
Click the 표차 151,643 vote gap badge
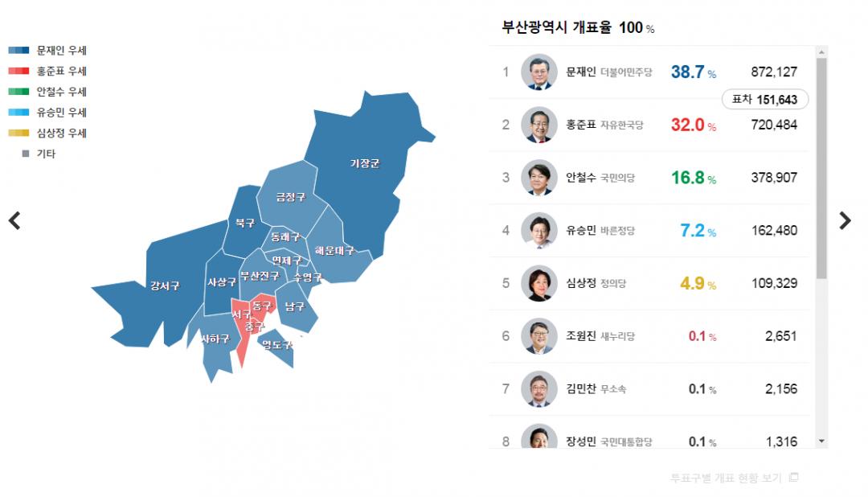[764, 100]
